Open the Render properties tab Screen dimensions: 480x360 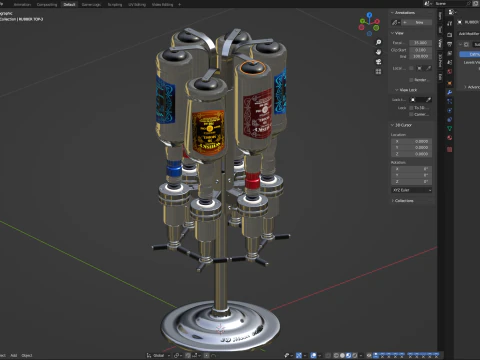pos(450,35)
